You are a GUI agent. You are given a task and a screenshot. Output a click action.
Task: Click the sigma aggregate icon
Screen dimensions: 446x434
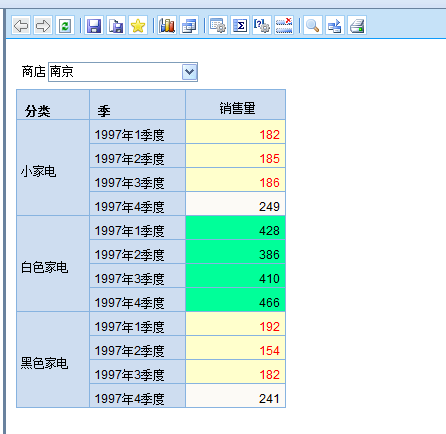pos(240,25)
